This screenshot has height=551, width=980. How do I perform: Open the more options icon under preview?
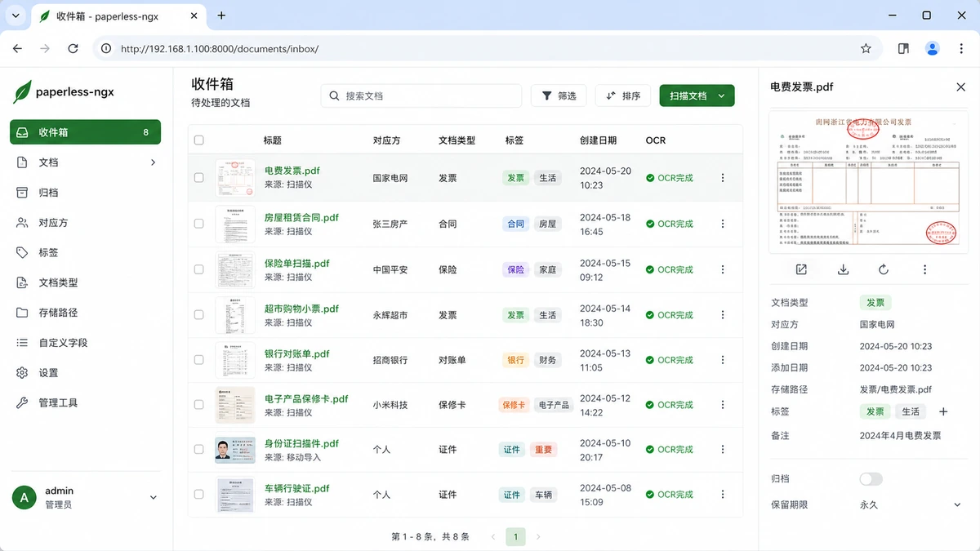click(x=924, y=269)
